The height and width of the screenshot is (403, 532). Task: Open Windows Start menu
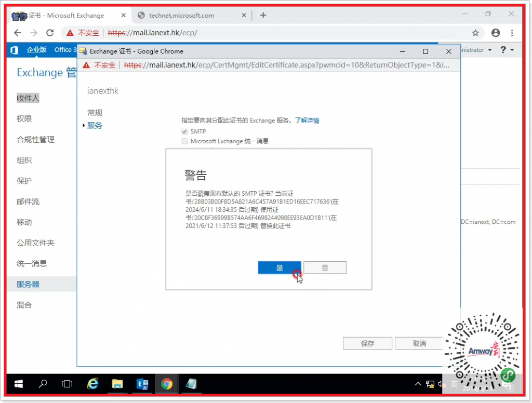[x=19, y=384]
